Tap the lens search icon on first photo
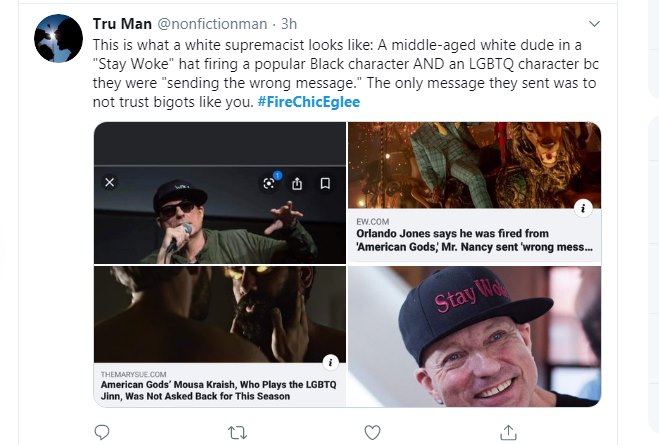This screenshot has width=659, height=445. 269,183
